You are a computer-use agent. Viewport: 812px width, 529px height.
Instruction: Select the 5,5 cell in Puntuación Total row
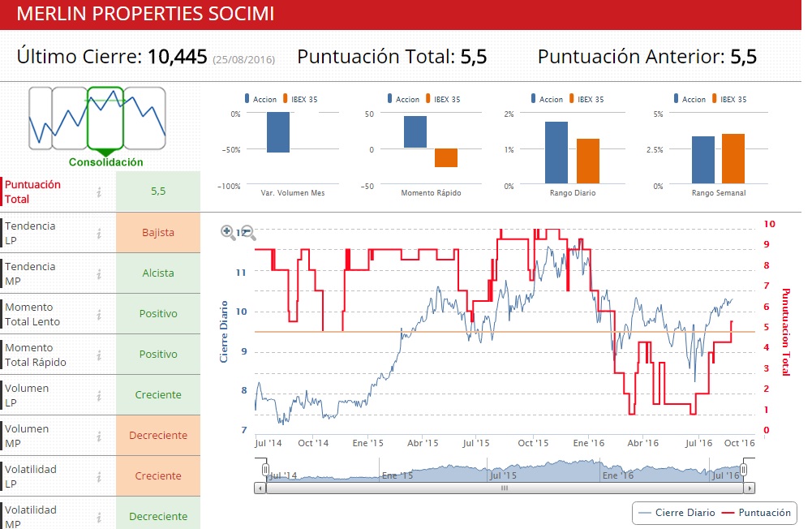158,191
